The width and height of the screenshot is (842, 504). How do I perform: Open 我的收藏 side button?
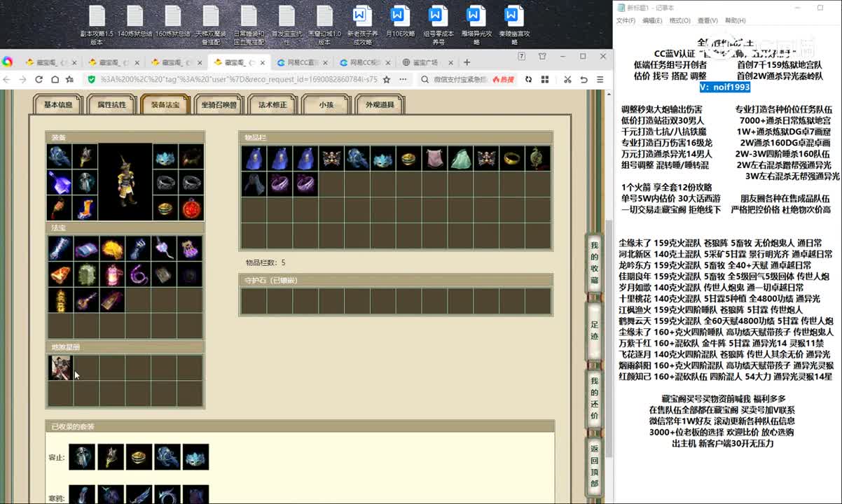click(x=594, y=262)
